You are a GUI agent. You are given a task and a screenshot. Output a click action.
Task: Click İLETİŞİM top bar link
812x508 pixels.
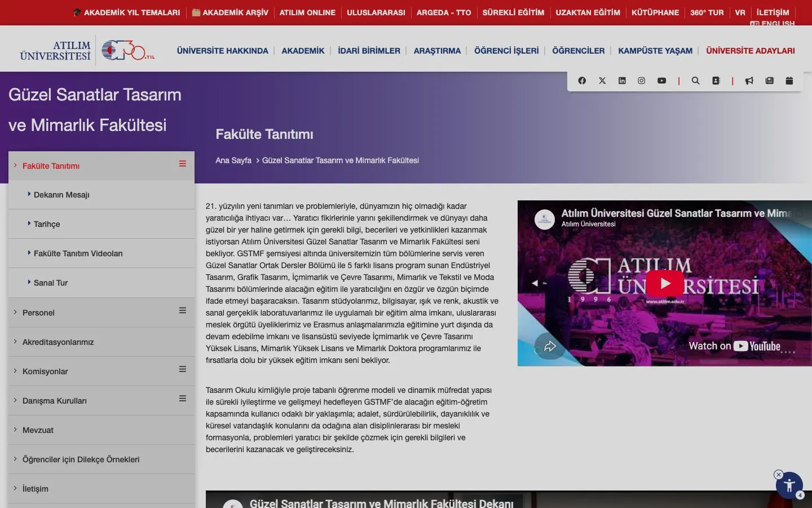(x=773, y=12)
